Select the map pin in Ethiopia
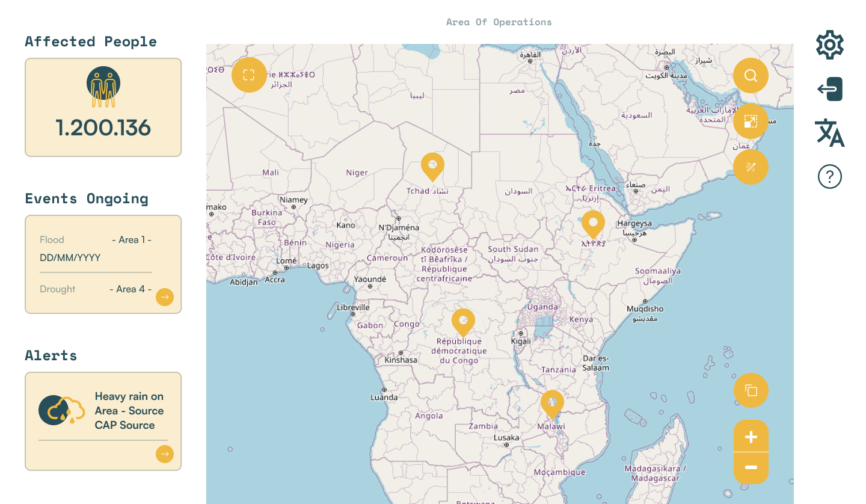The width and height of the screenshot is (866, 504). click(593, 223)
